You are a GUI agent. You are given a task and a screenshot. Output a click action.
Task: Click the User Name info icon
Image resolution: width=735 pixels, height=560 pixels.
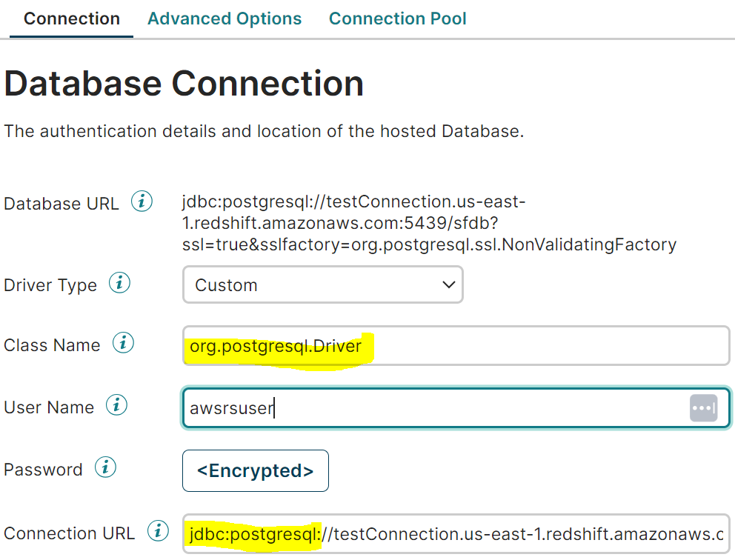[117, 405]
